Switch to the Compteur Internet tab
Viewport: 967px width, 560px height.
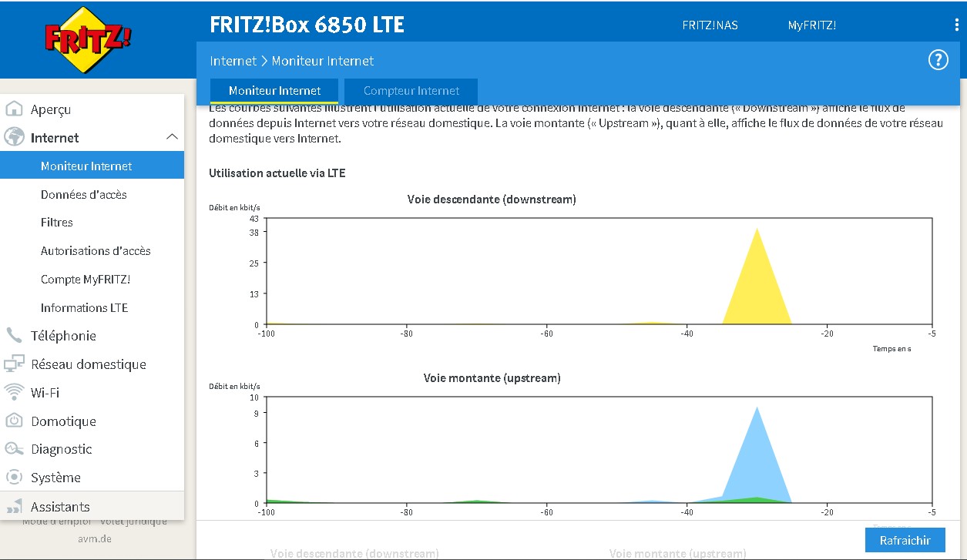click(411, 91)
